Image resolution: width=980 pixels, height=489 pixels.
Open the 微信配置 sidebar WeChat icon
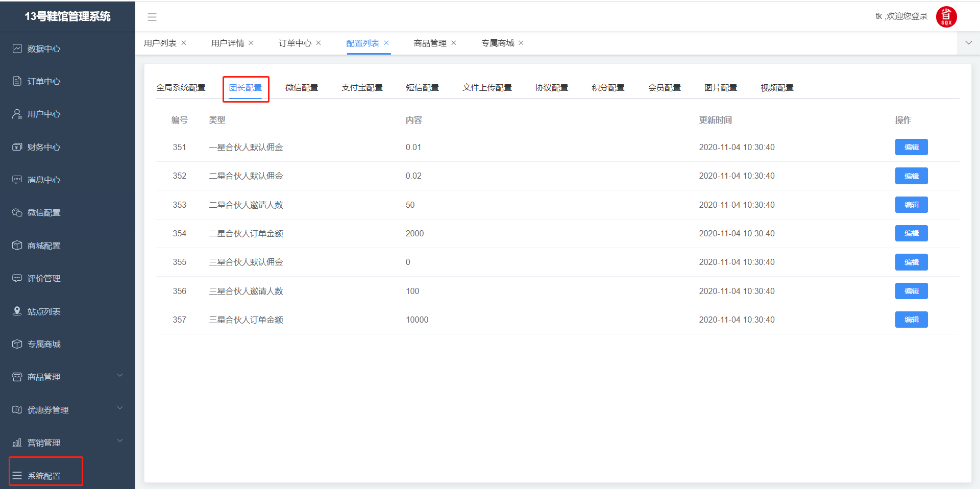point(17,212)
